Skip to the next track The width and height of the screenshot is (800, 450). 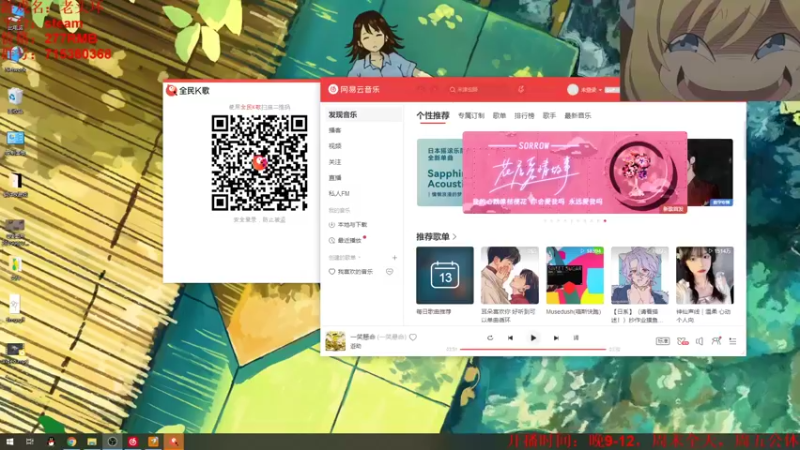pos(556,338)
